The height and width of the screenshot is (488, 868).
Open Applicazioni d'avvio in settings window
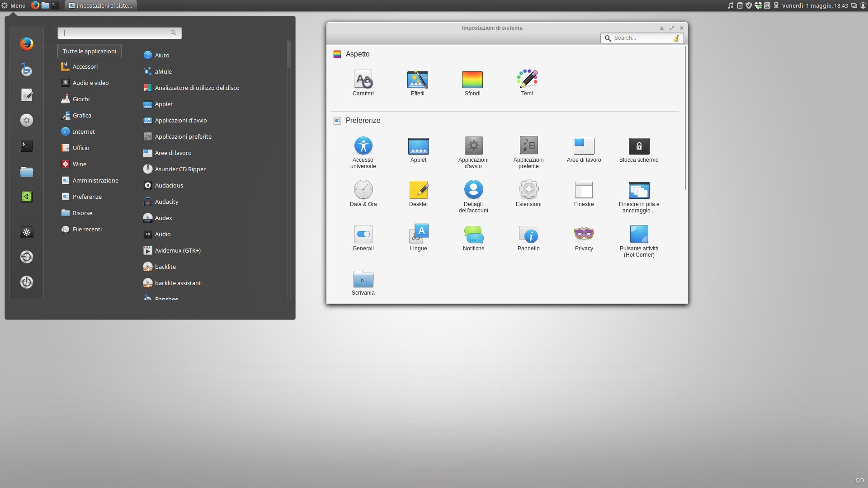473,152
